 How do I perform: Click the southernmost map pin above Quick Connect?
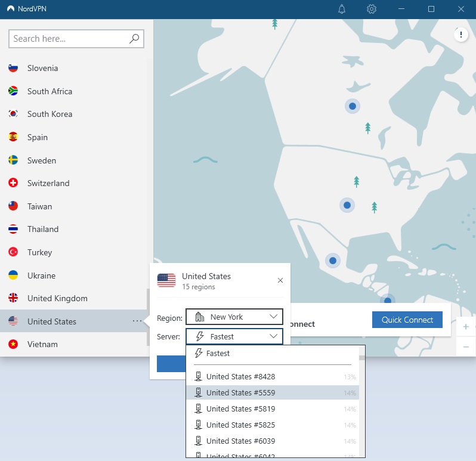(387, 299)
